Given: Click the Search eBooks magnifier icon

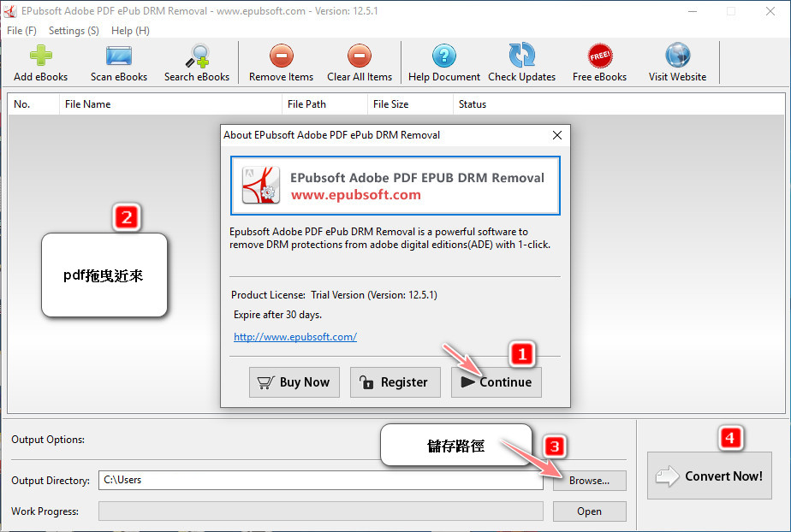Looking at the screenshot, I should click(x=197, y=56).
